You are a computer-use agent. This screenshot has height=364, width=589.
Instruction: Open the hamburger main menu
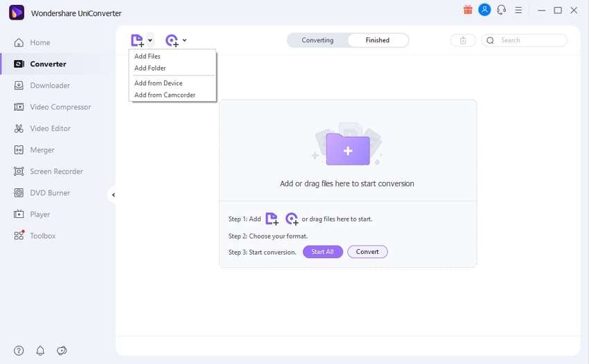pos(518,10)
